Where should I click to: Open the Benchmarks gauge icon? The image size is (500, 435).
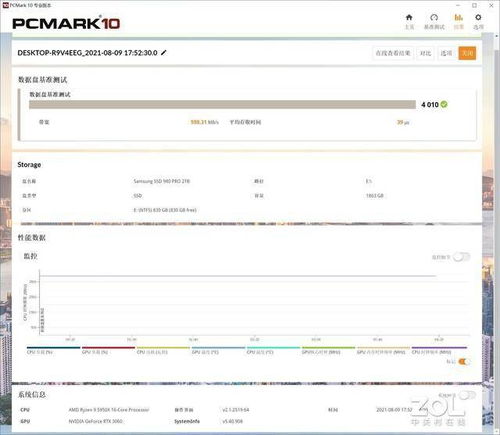coord(434,18)
